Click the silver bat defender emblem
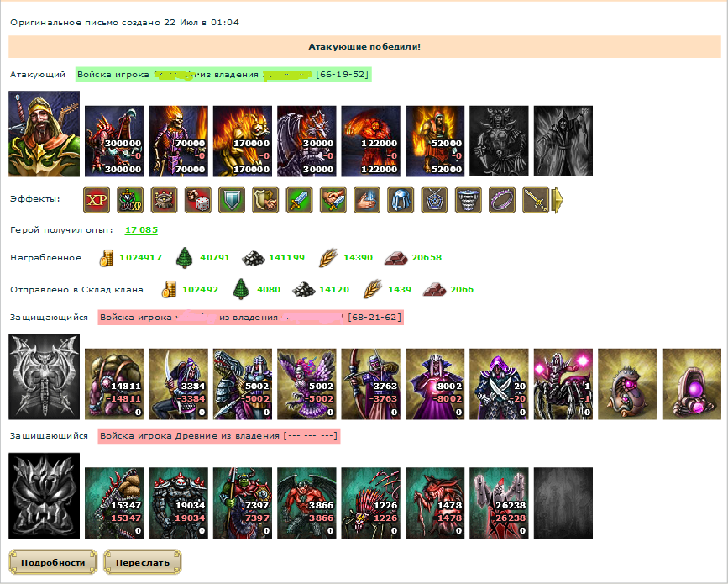 (x=45, y=376)
